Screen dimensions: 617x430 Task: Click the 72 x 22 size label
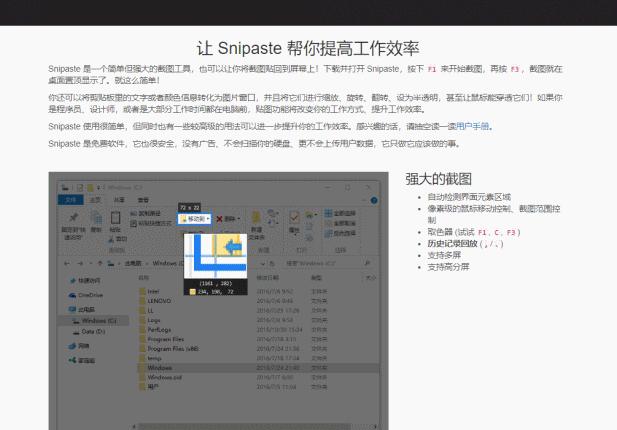coord(189,207)
